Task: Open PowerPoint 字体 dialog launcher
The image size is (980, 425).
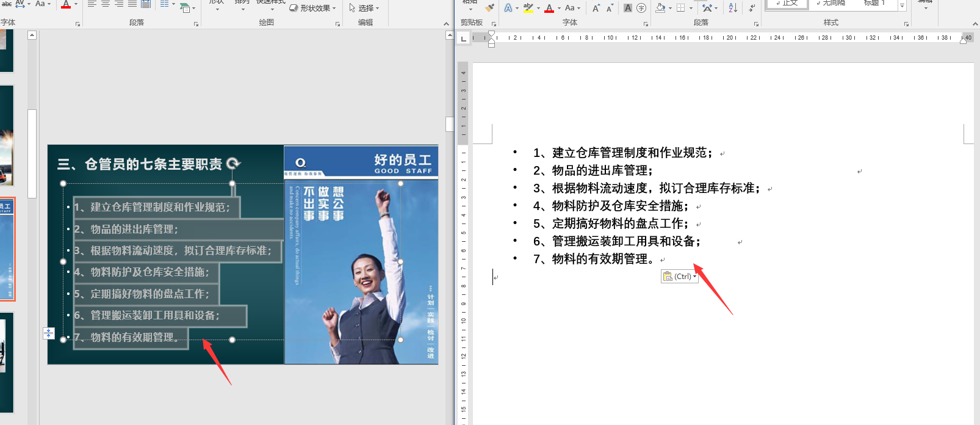Action: (77, 24)
